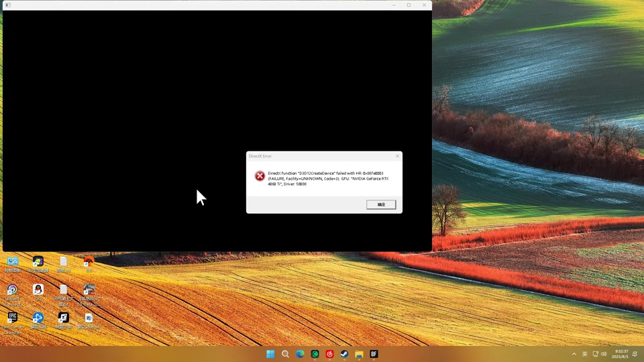This screenshot has width=644, height=362.
Task: Select the QQ desktop shortcut
Action: point(38,290)
